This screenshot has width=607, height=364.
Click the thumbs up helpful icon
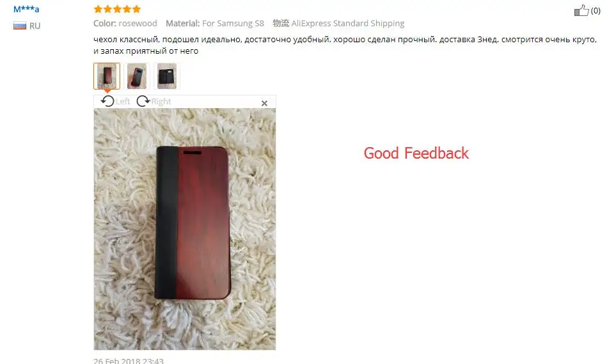[x=581, y=10]
